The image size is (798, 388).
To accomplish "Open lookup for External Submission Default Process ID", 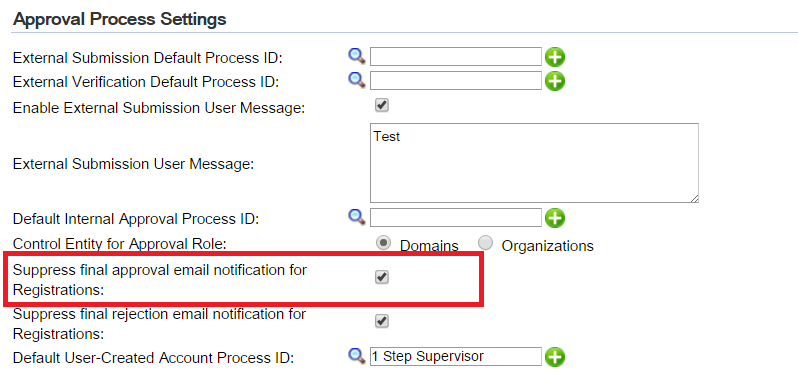I will [x=357, y=56].
